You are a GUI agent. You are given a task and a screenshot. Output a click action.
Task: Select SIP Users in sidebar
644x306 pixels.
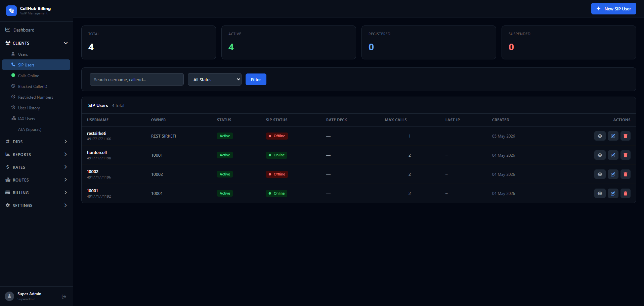(36, 65)
